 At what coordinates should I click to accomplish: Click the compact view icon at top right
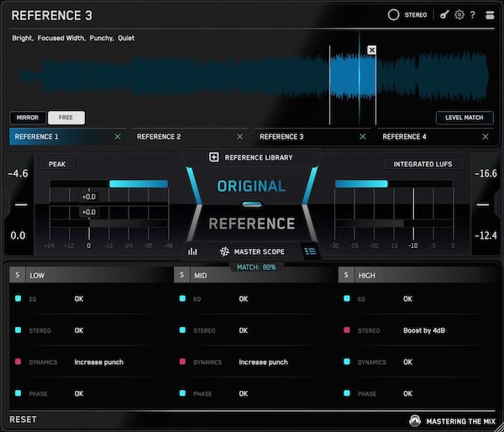click(490, 15)
